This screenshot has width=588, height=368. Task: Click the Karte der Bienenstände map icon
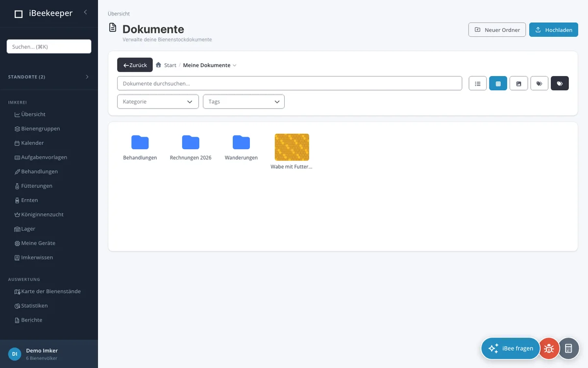coord(17,292)
